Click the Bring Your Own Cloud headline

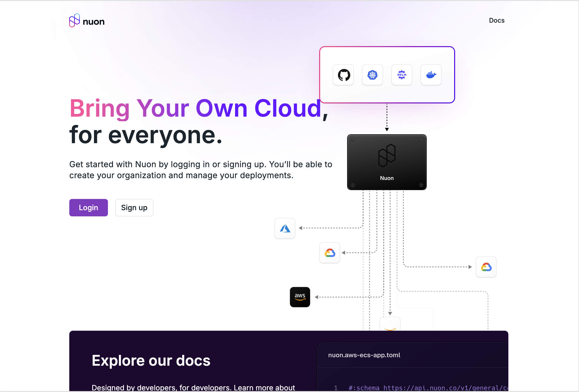(196, 108)
